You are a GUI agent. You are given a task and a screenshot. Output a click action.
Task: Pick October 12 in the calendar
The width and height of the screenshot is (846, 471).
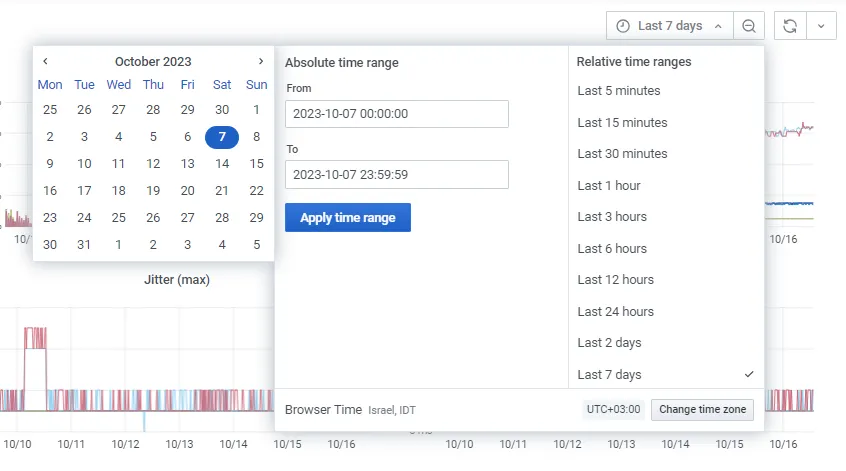coord(153,164)
